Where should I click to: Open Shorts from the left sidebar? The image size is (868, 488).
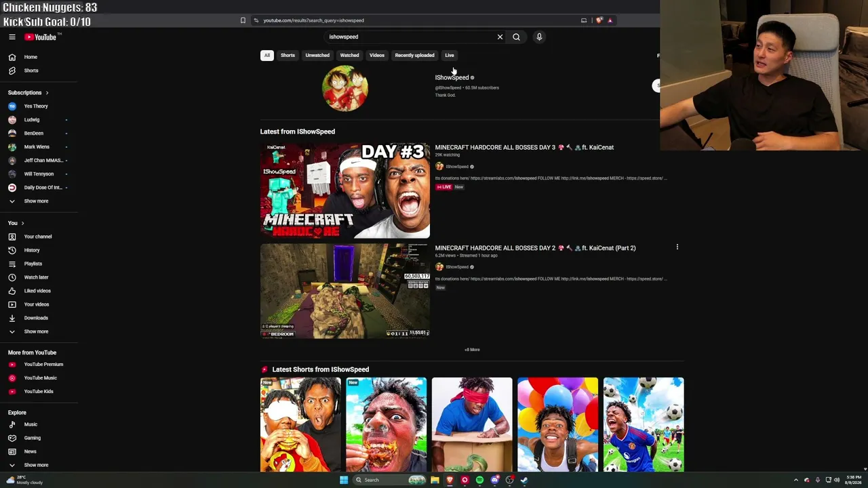pyautogui.click(x=31, y=70)
